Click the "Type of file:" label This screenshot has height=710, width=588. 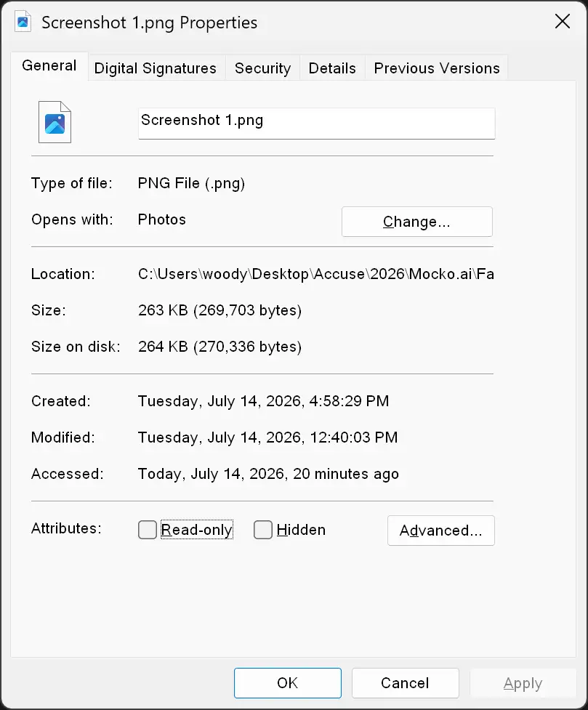[x=71, y=183]
